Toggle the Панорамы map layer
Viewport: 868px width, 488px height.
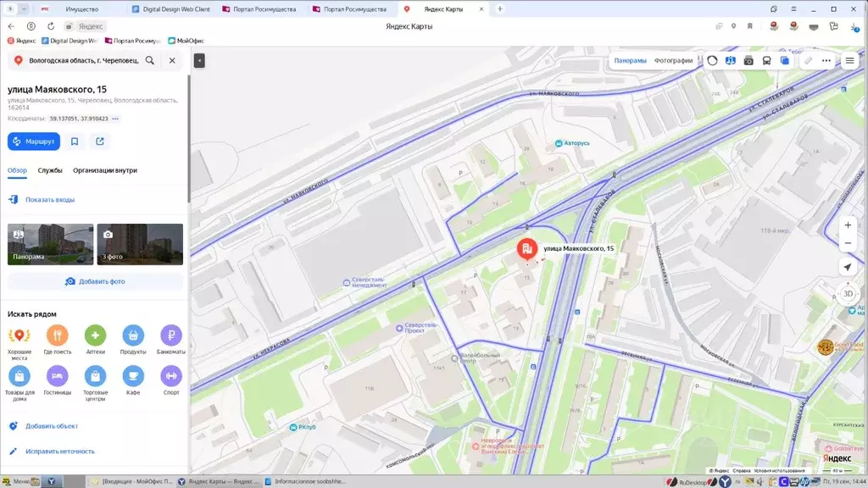[630, 61]
